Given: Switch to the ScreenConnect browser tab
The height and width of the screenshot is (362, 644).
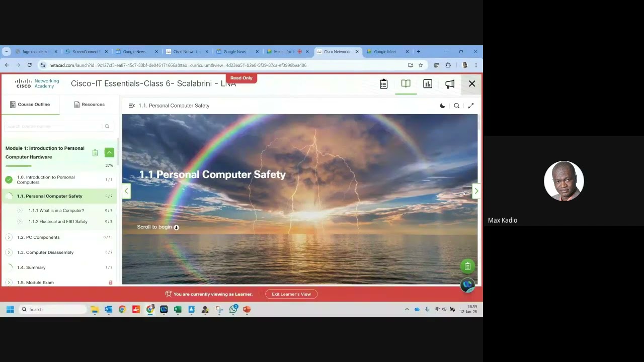Looking at the screenshot, I should pyautogui.click(x=86, y=52).
